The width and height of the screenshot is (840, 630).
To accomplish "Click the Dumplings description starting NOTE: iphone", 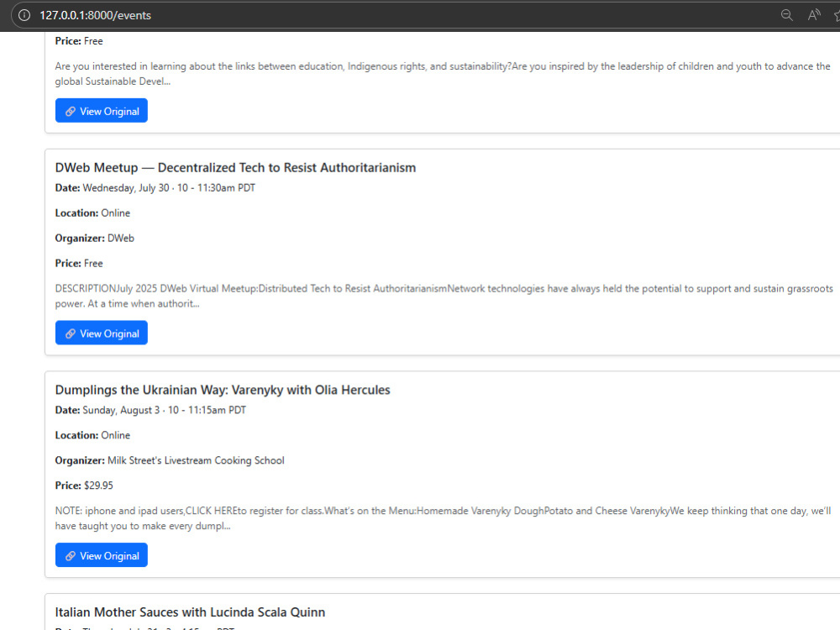I will click(x=443, y=518).
